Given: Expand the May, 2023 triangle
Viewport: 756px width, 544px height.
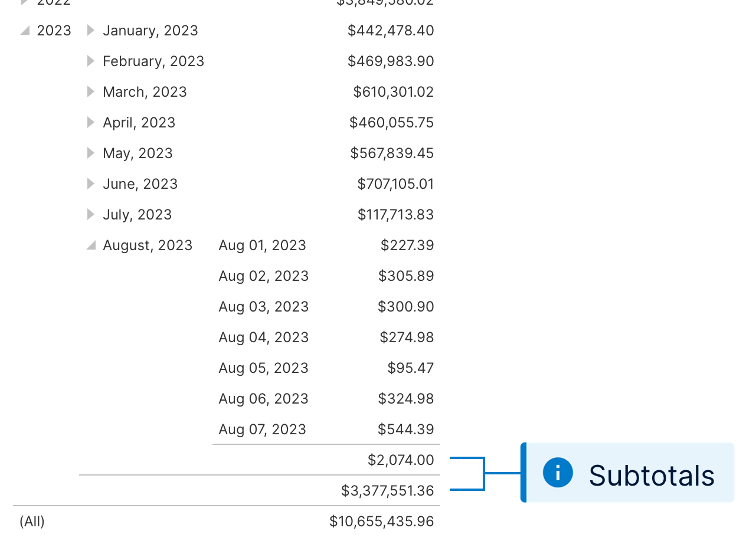Looking at the screenshot, I should coord(90,153).
